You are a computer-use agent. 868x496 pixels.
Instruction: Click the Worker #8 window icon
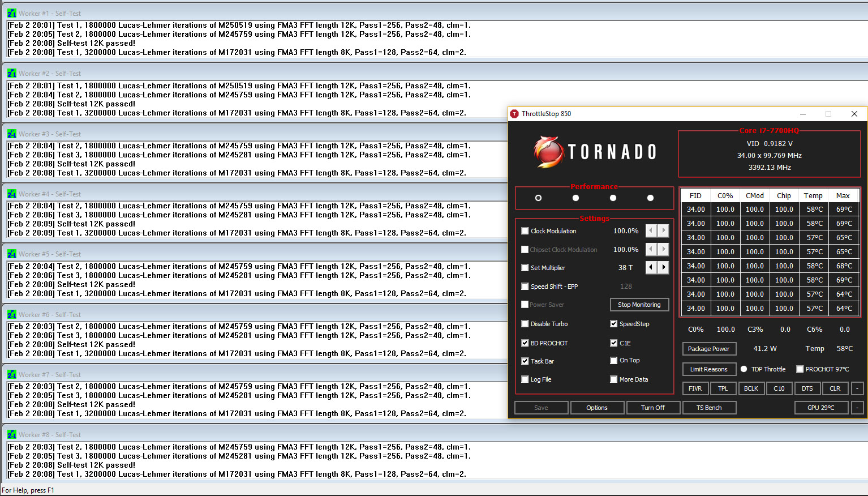coord(12,434)
